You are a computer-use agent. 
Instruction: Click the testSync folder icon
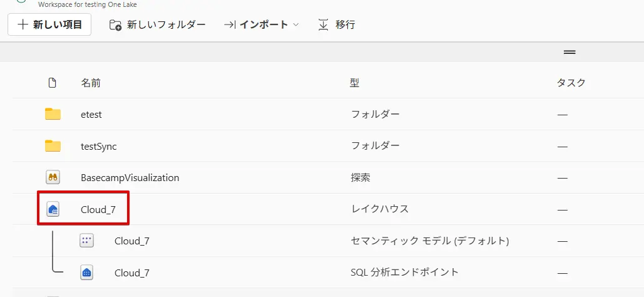53,146
